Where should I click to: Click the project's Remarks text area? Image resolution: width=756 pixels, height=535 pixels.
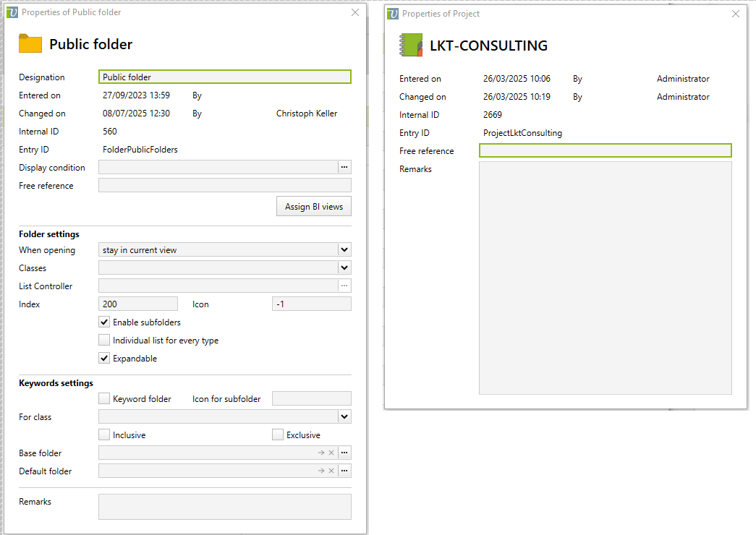[605, 278]
